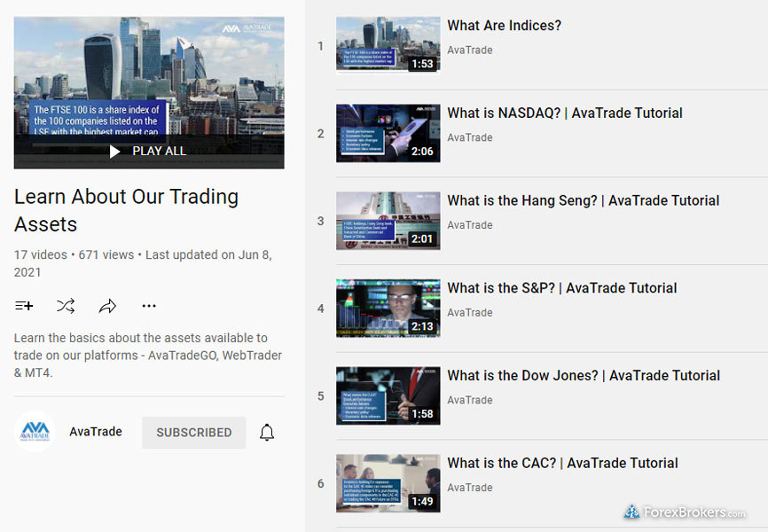Open the "What is the Dow Jones?" video title

[x=584, y=376]
